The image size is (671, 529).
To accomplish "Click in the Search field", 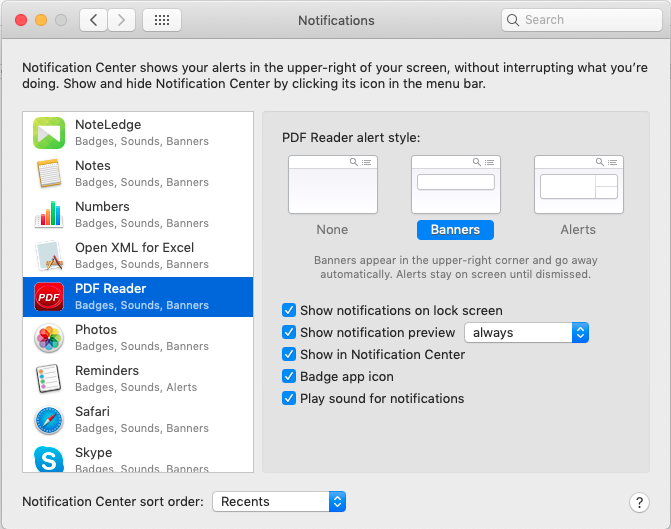I will coord(582,20).
